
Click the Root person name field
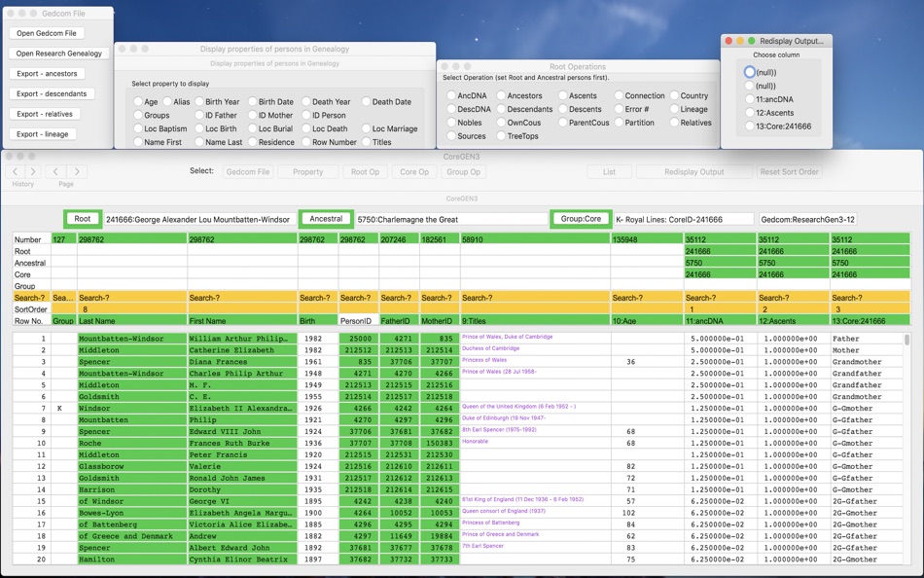pyautogui.click(x=199, y=219)
